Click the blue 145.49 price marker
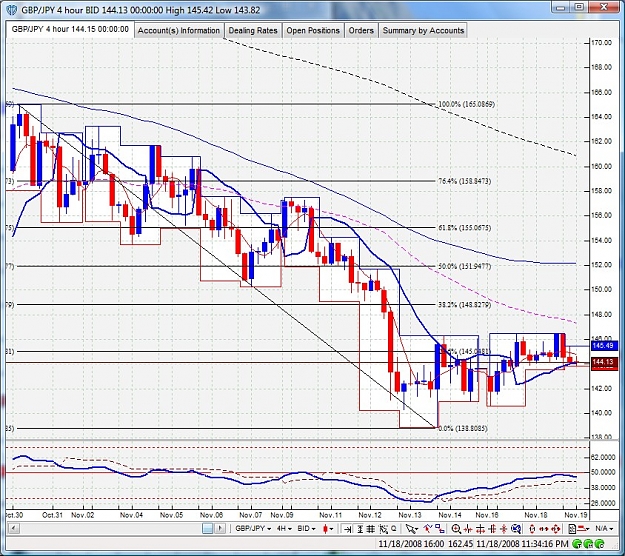This screenshot has height=556, width=625. pos(603,346)
